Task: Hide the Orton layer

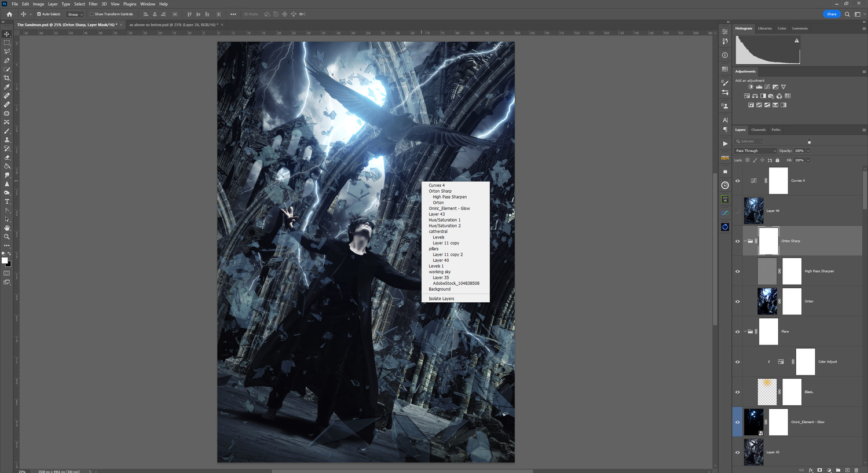Action: (738, 301)
